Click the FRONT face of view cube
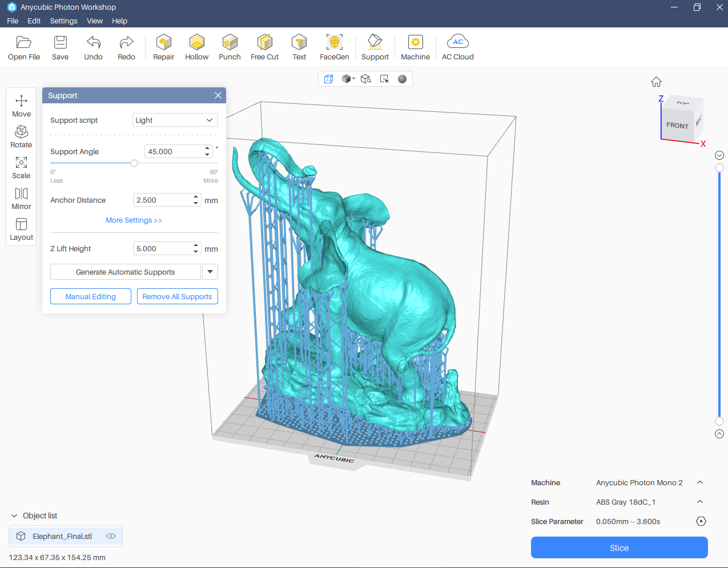The width and height of the screenshot is (728, 568). 677,125
